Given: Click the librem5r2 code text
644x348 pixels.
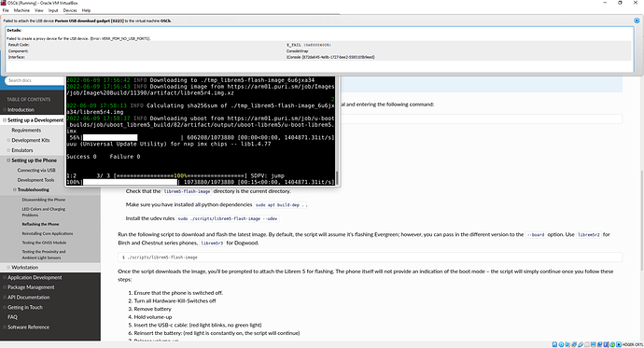Looking at the screenshot, I should point(589,235).
